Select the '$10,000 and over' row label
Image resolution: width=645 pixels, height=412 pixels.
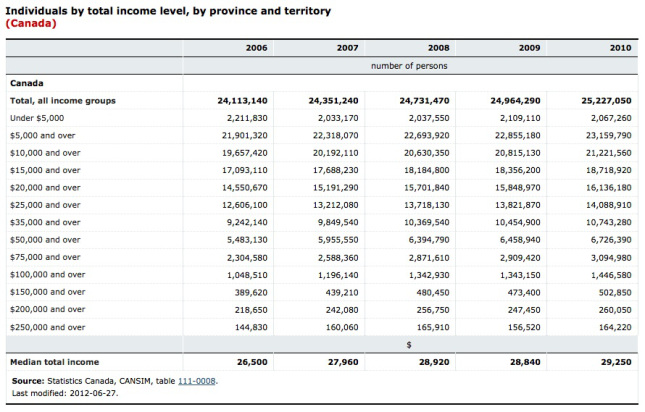45,153
